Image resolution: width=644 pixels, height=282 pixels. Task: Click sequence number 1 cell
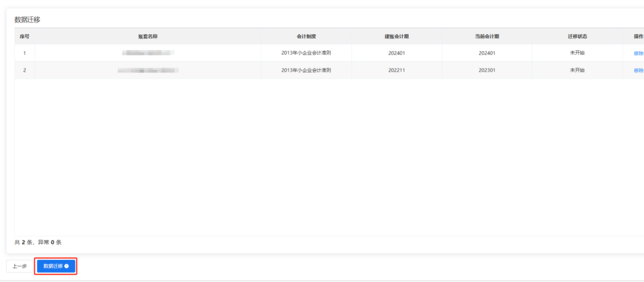tap(25, 53)
